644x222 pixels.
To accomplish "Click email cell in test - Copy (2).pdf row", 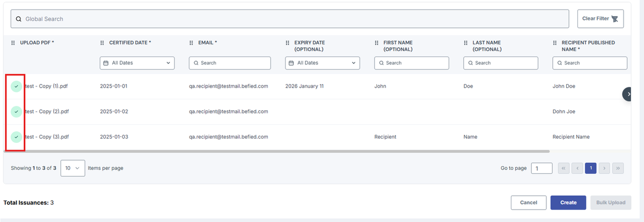I will pyautogui.click(x=229, y=111).
